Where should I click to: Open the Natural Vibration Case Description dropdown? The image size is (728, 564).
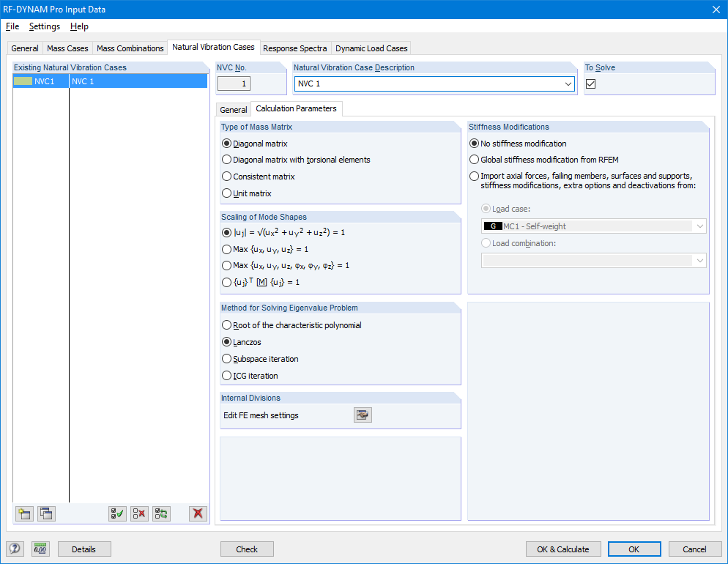pos(569,84)
